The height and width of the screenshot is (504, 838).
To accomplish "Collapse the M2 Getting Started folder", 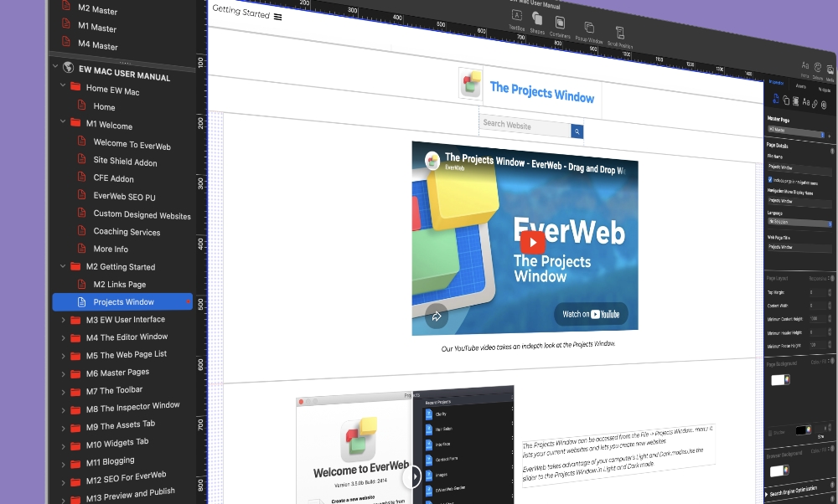I will [x=63, y=266].
